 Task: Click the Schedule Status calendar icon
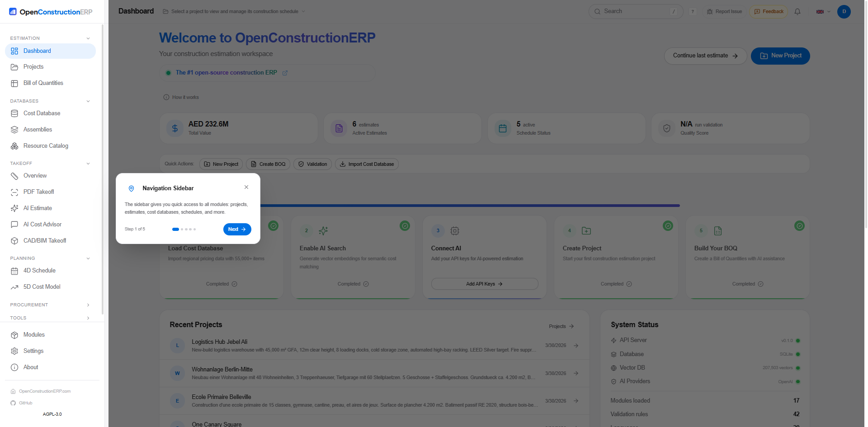503,128
